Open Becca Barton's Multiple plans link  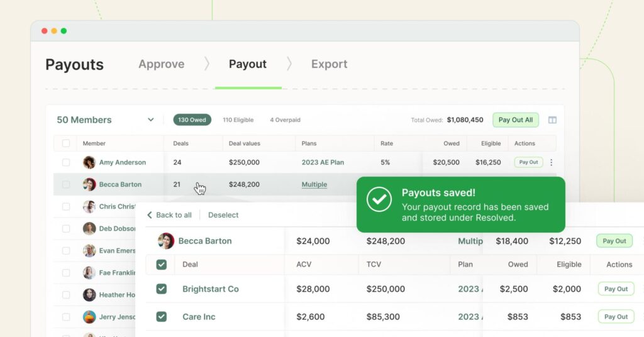coord(314,185)
